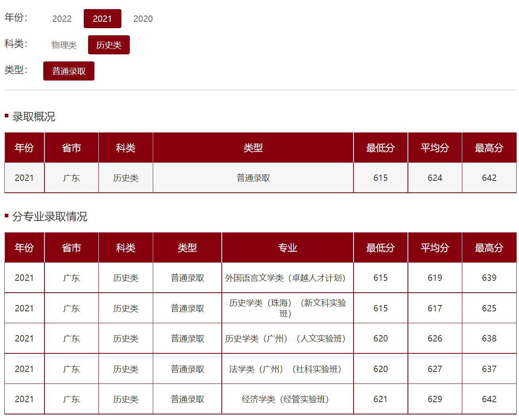Click major table 科类 column header
The width and height of the screenshot is (519, 420).
point(126,247)
